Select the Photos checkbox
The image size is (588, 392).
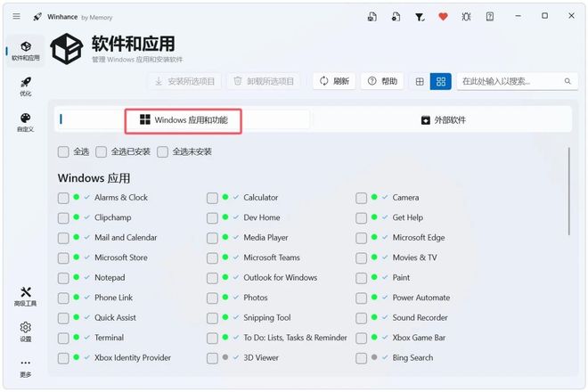pyautogui.click(x=212, y=298)
